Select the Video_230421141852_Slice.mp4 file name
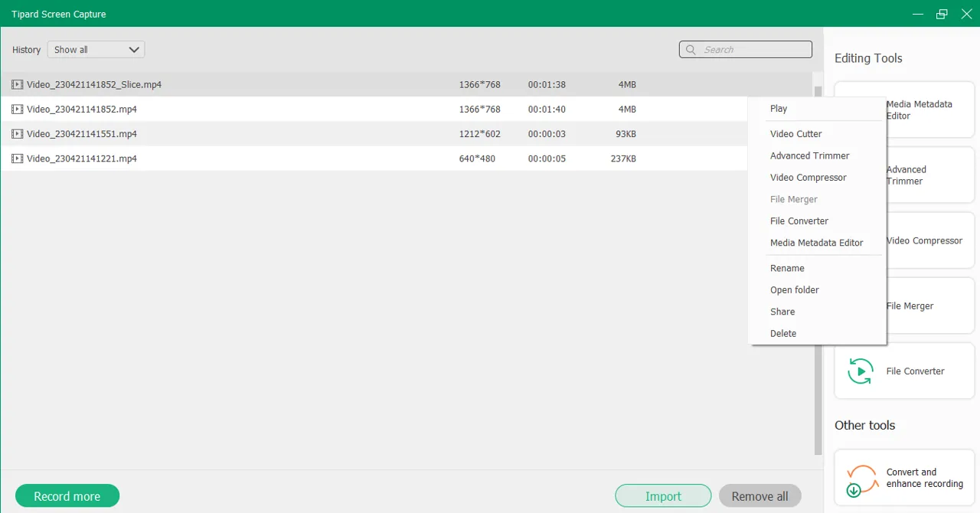The width and height of the screenshot is (980, 513). coord(94,85)
